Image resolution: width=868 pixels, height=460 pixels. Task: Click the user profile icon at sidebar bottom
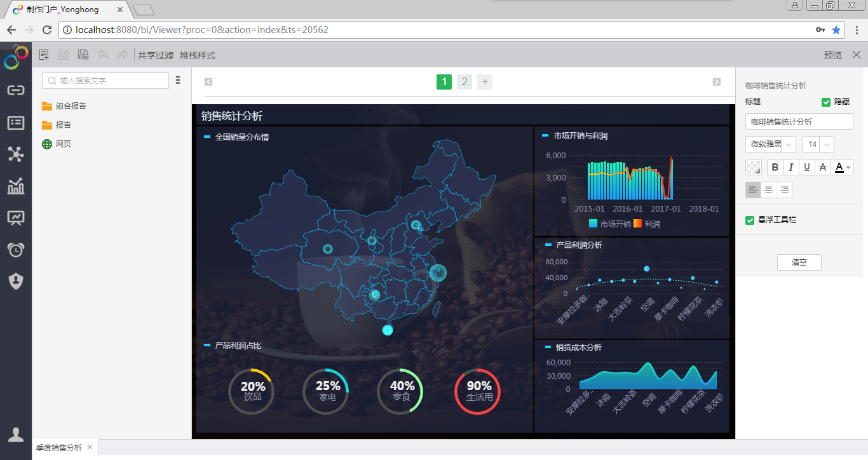tap(16, 435)
